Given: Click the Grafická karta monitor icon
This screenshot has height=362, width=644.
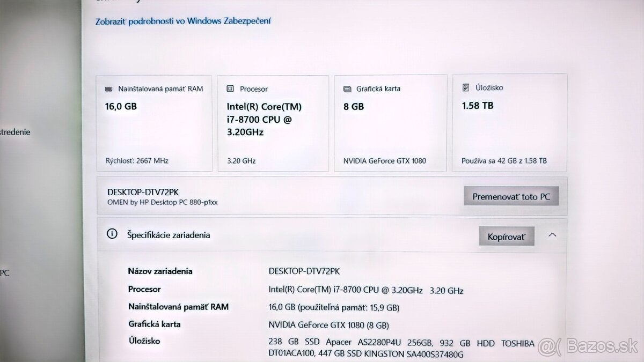Looking at the screenshot, I should (347, 88).
